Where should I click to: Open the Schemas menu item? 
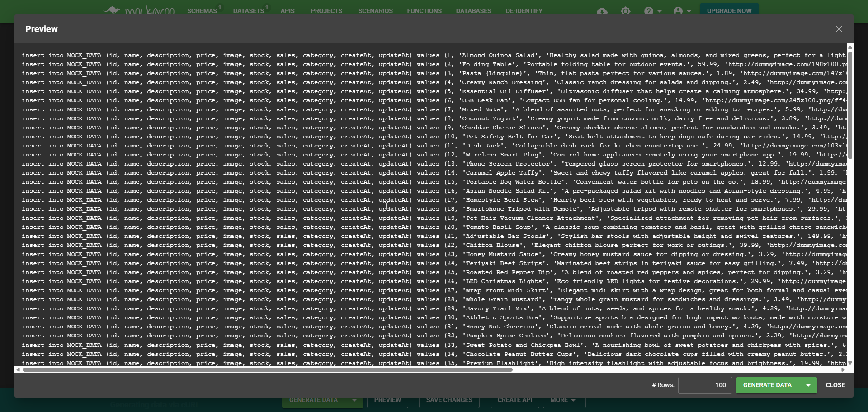(x=202, y=11)
